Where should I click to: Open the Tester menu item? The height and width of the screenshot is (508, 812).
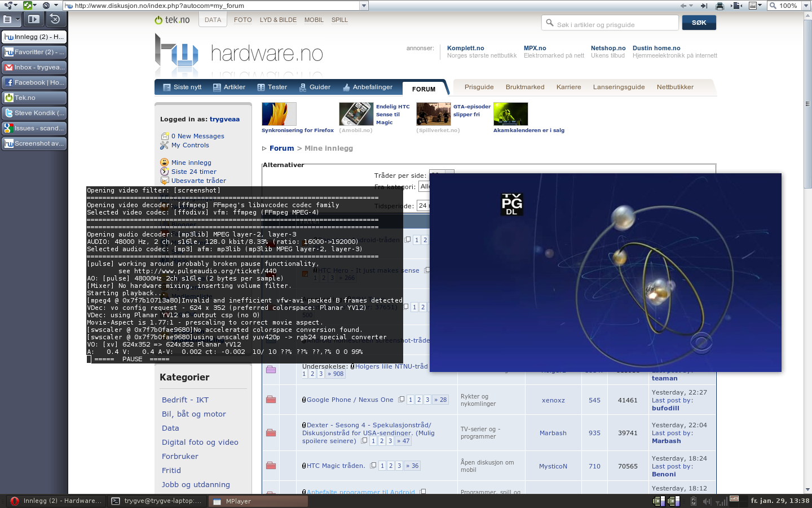[272, 87]
